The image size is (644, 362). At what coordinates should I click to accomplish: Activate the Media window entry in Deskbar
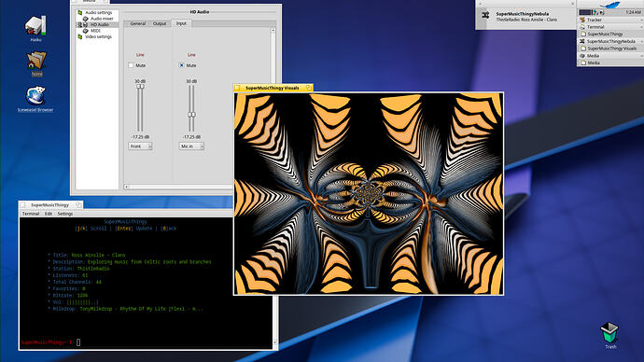[610, 63]
